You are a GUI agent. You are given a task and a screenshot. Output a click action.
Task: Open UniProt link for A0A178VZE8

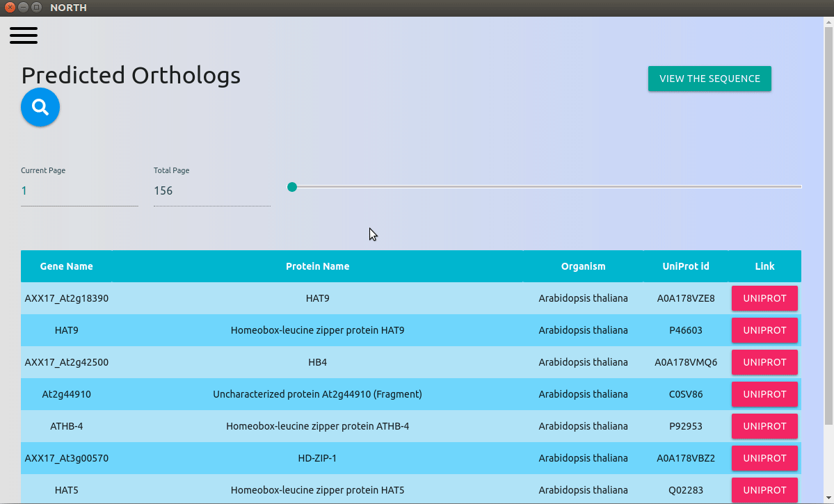pos(764,298)
